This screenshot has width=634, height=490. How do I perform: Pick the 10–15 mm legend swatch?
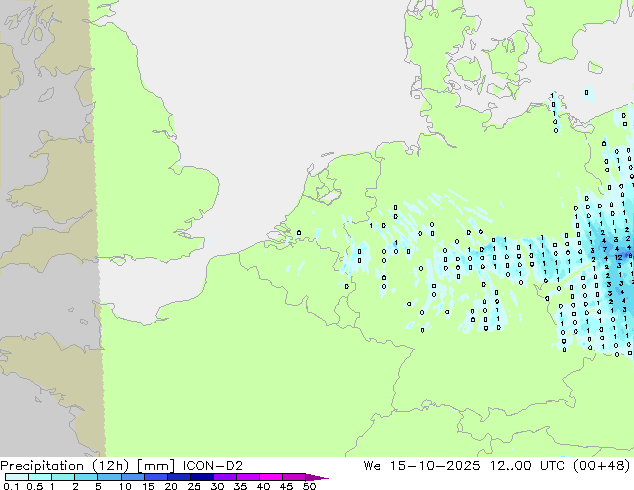(132, 477)
